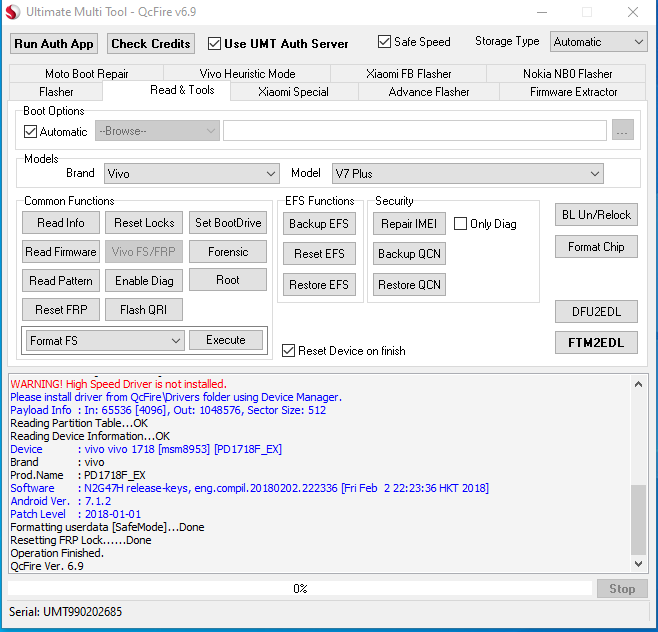The width and height of the screenshot is (658, 632).
Task: Click Check Credits button
Action: 151,44
